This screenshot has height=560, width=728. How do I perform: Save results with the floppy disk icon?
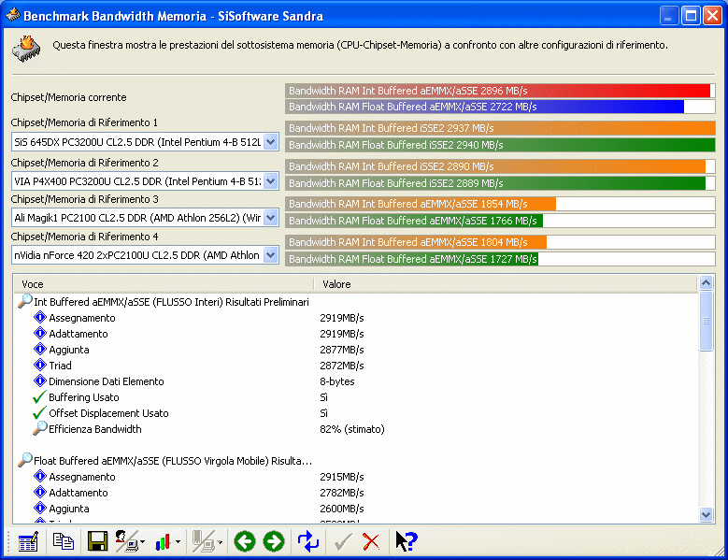[x=97, y=541]
